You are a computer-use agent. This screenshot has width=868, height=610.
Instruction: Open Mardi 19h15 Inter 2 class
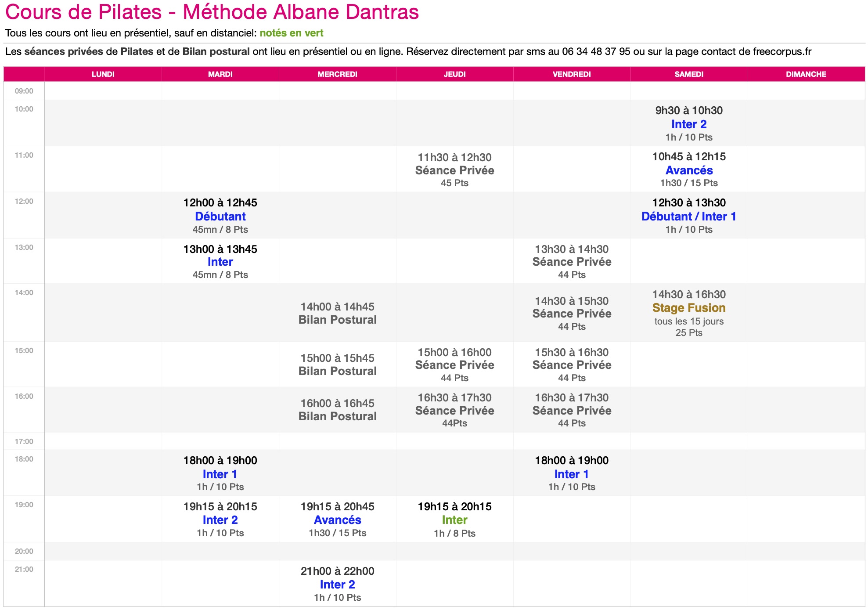tap(220, 520)
